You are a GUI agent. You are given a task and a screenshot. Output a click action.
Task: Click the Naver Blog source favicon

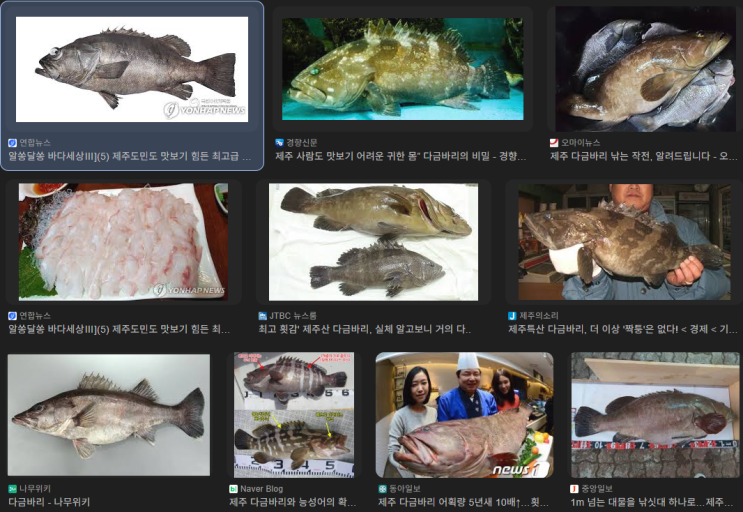233,489
